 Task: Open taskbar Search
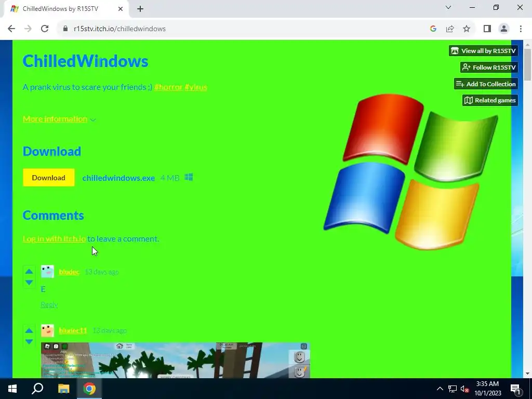(37, 389)
